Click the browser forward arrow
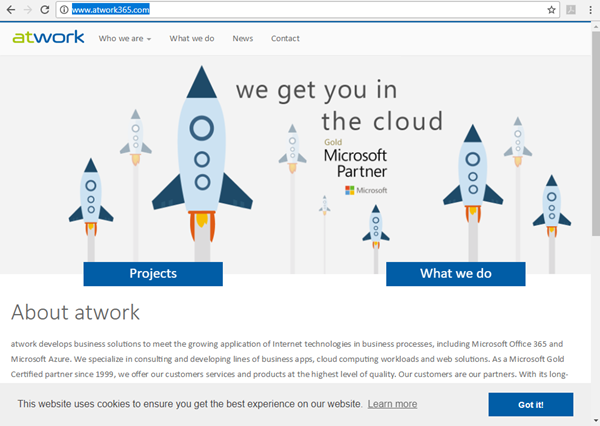The height and width of the screenshot is (426, 600). [28, 10]
